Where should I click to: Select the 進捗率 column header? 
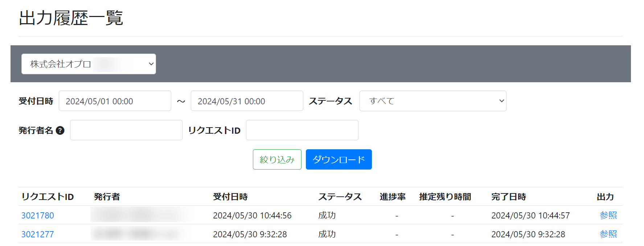point(393,197)
